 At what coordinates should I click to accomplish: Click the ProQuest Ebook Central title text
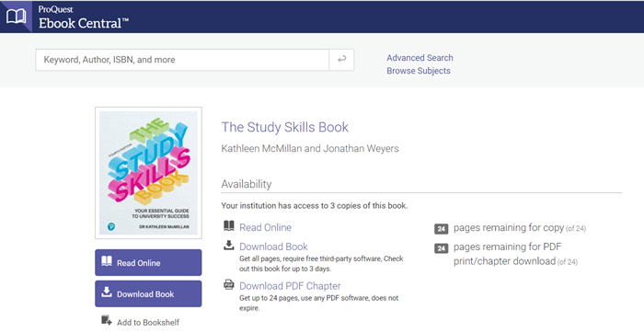click(84, 18)
